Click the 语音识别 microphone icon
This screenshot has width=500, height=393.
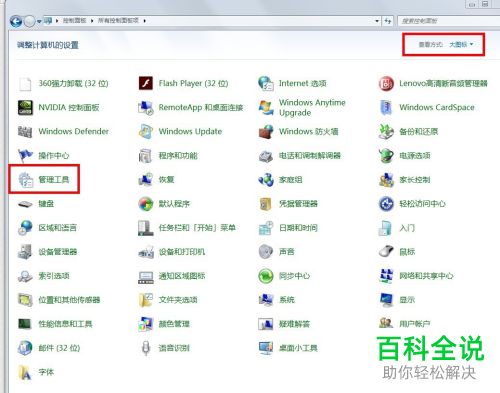(x=146, y=348)
